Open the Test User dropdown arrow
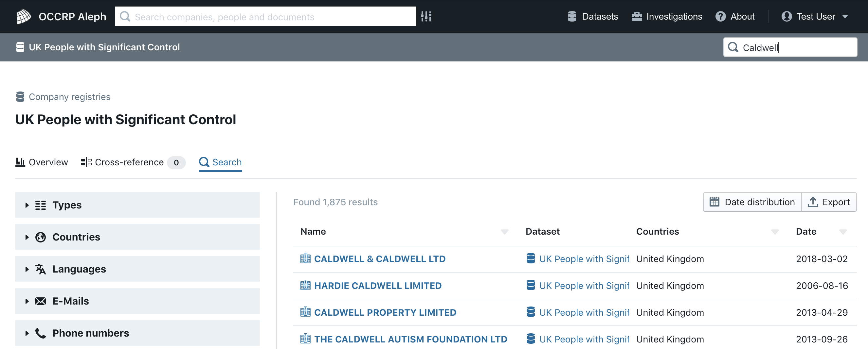Image resolution: width=868 pixels, height=349 pixels. 845,16
